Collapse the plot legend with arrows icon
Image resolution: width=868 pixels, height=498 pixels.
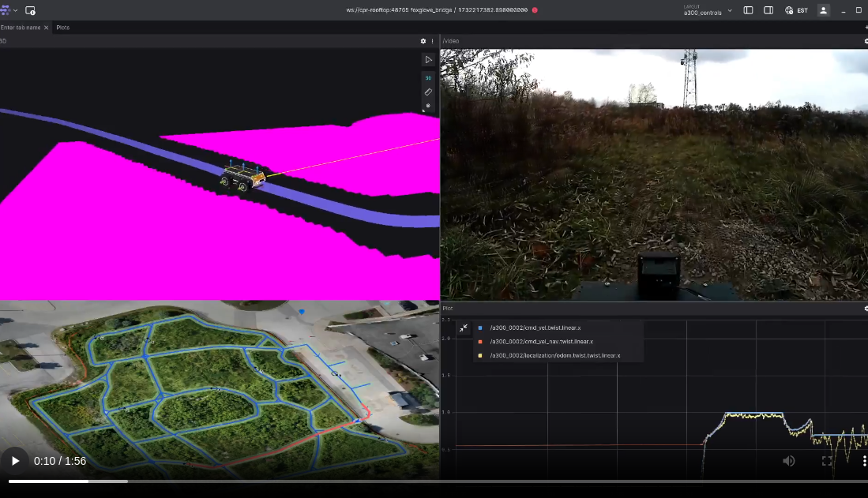[464, 328]
